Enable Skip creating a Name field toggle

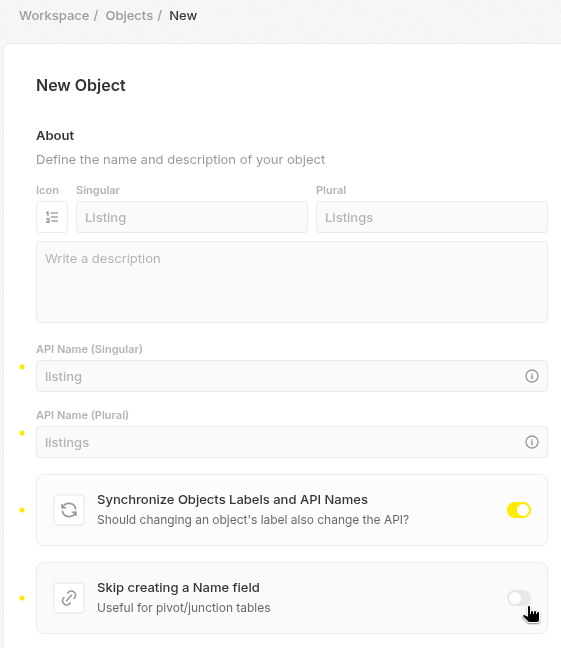(519, 598)
